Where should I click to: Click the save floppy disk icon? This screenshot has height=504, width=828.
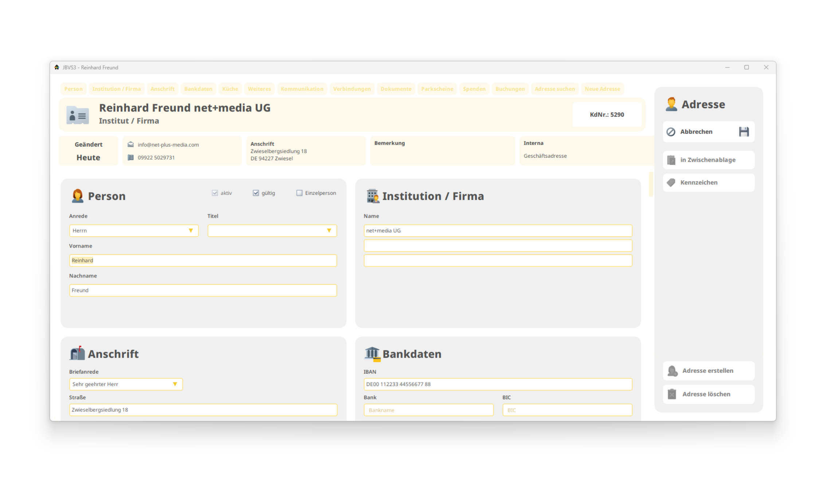[x=743, y=131]
